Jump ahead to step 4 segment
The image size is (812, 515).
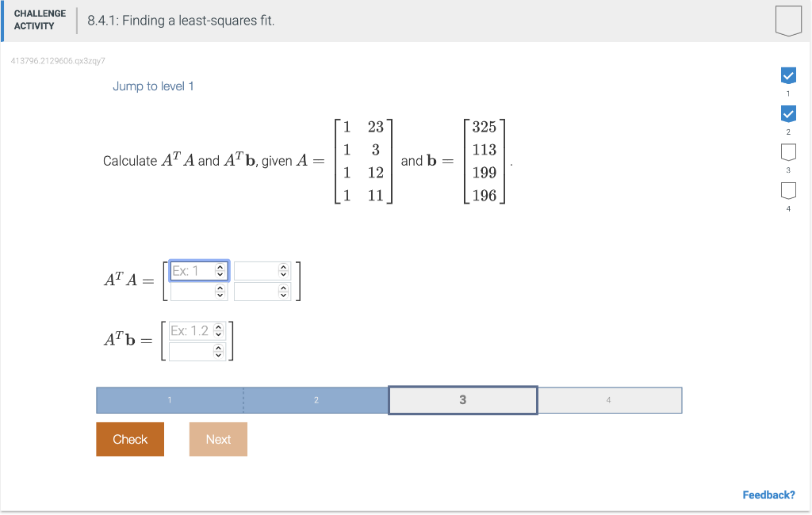click(609, 400)
